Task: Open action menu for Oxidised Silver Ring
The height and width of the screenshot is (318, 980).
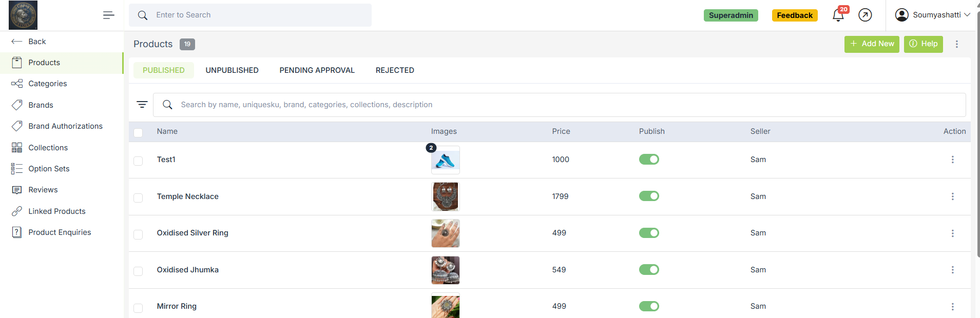Action: 952,233
